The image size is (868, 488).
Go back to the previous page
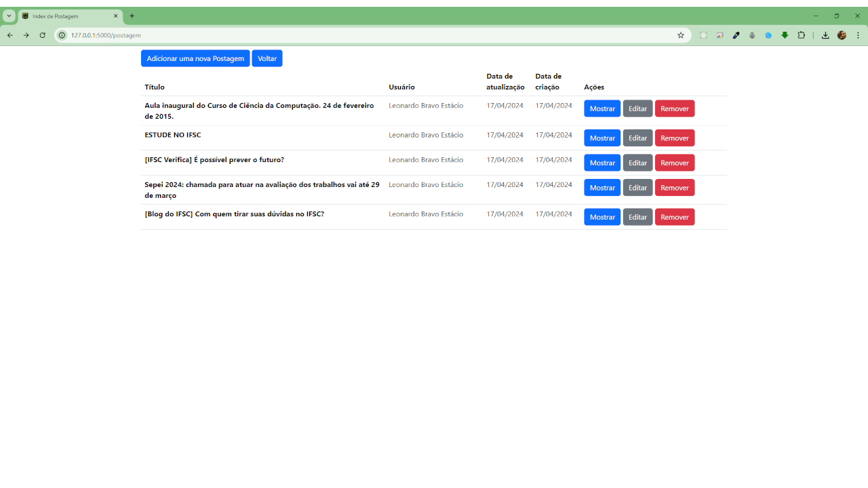(9, 35)
